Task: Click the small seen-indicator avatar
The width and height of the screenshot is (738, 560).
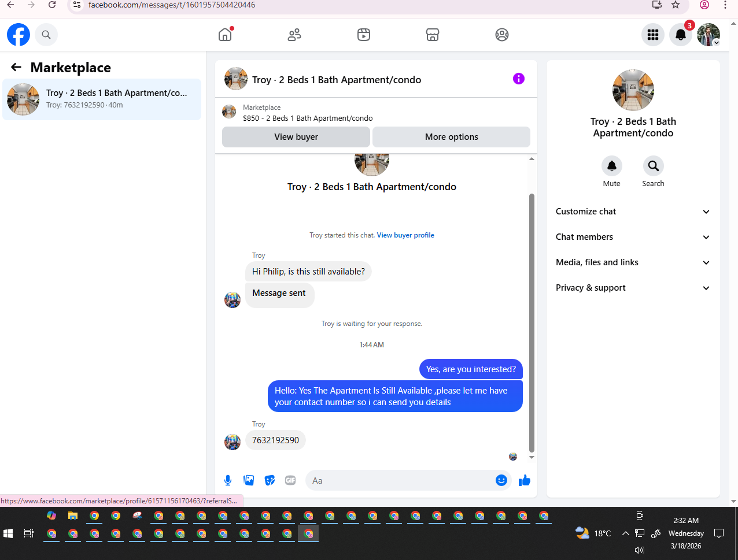Action: click(x=513, y=457)
